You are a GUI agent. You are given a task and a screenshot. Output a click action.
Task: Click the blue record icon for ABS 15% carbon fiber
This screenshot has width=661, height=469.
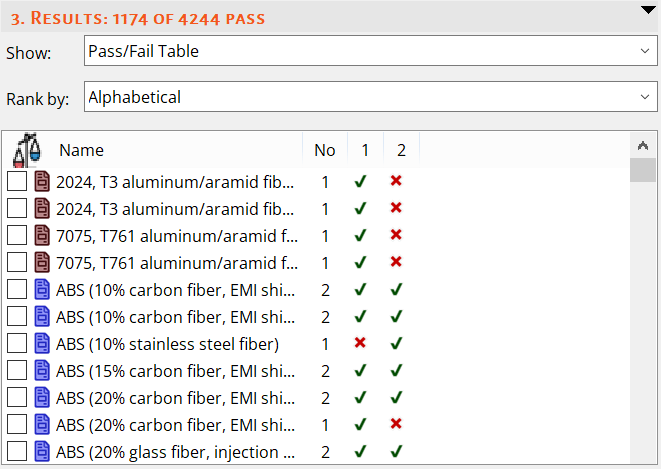[42, 370]
